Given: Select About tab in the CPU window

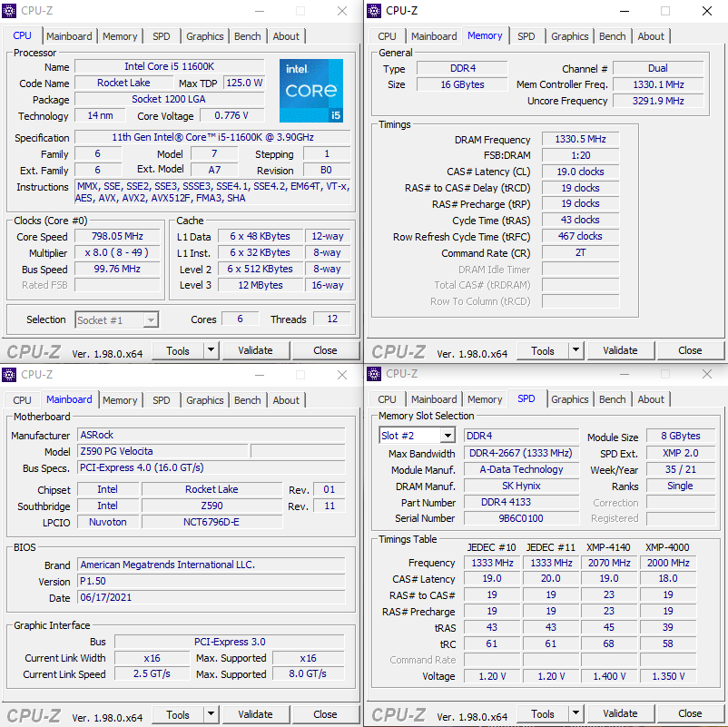Looking at the screenshot, I should [286, 36].
